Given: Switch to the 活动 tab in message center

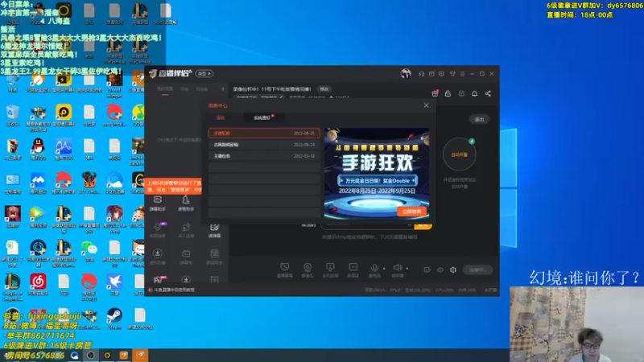Looking at the screenshot, I should click(x=221, y=117).
